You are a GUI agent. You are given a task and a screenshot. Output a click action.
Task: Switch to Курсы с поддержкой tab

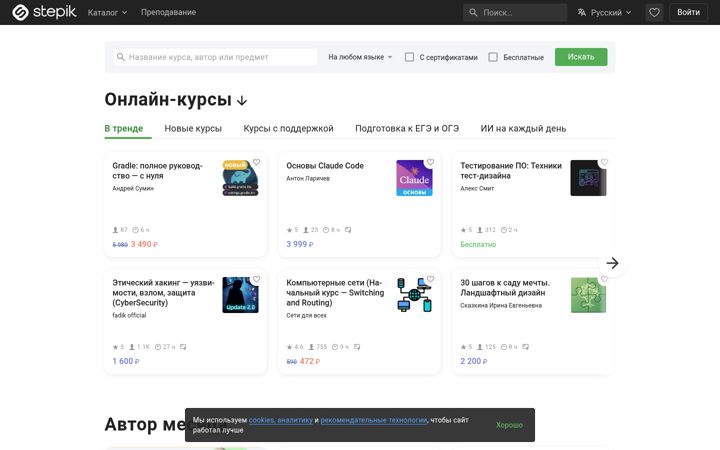point(288,129)
